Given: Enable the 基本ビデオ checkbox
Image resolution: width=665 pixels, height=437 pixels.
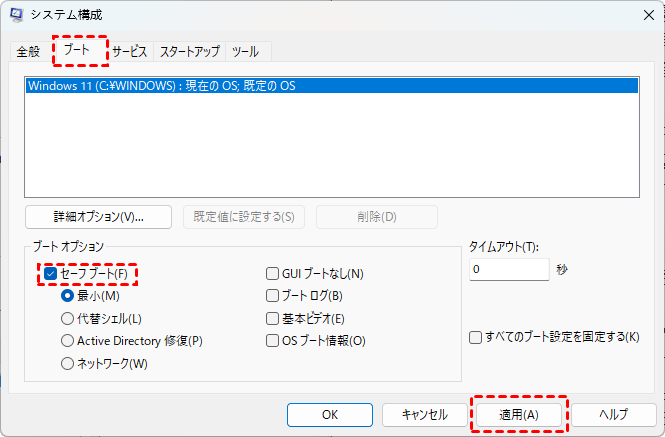Looking at the screenshot, I should 272,318.
